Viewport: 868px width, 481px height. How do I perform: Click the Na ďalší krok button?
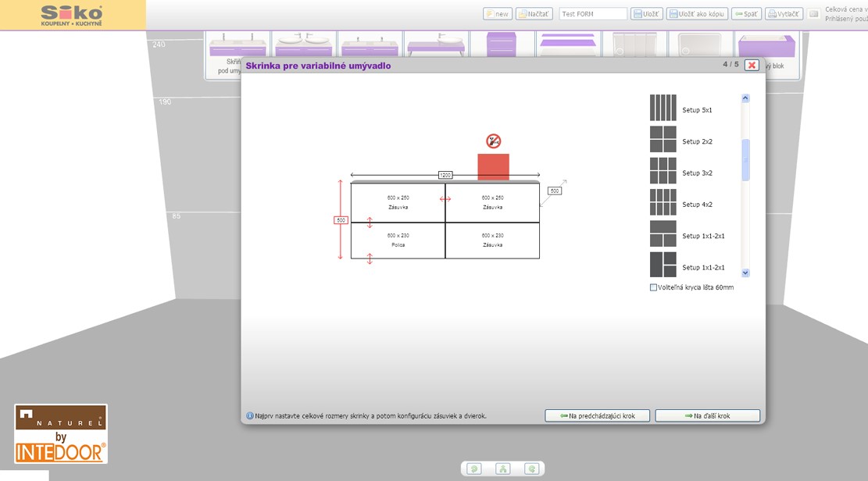[707, 416]
